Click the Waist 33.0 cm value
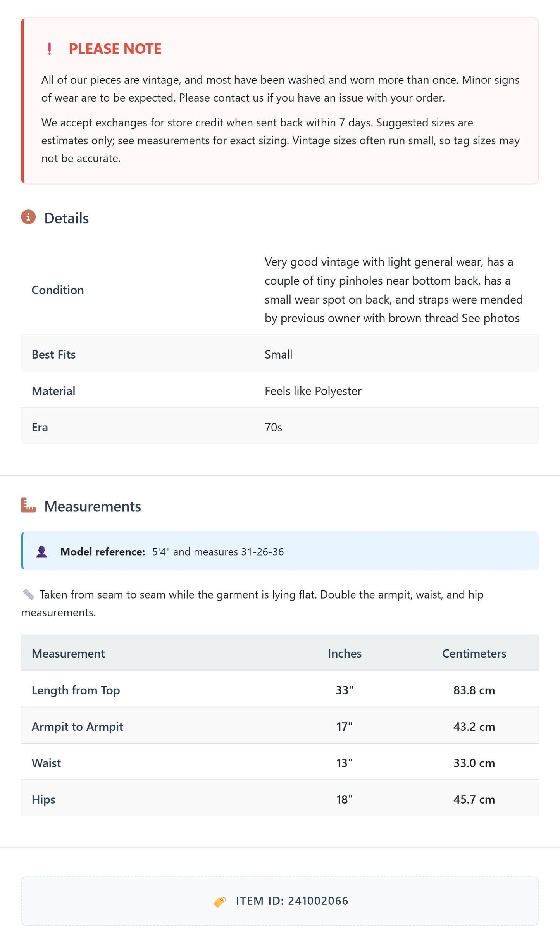Screen dimensions: 560x944 [x=474, y=763]
